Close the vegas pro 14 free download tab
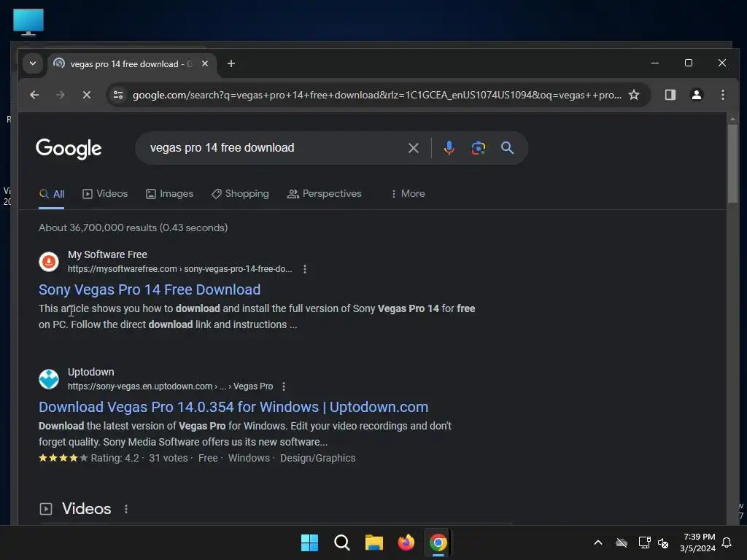The image size is (747, 560). coord(205,63)
